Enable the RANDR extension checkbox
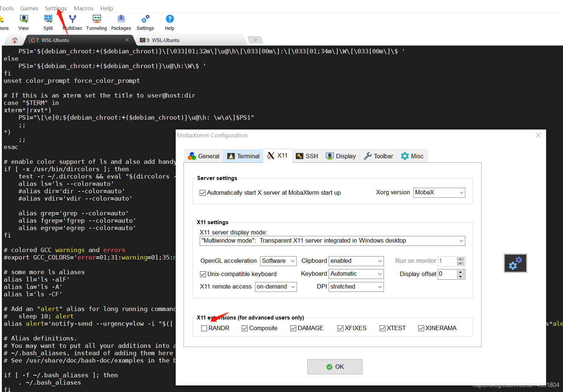 point(204,328)
